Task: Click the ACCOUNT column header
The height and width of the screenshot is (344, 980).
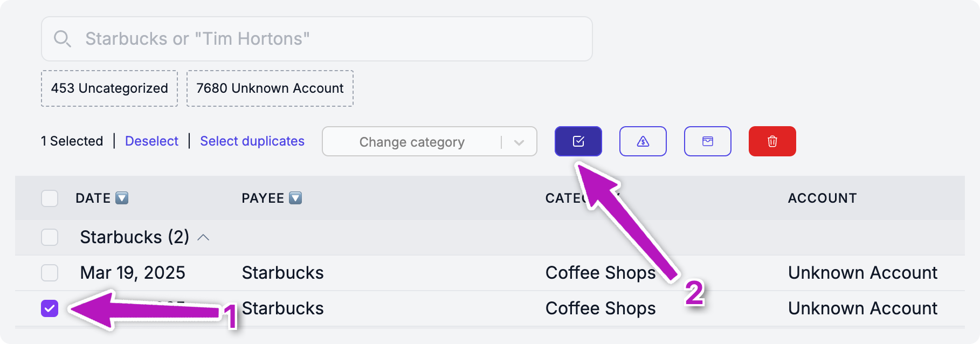Action: point(822,198)
